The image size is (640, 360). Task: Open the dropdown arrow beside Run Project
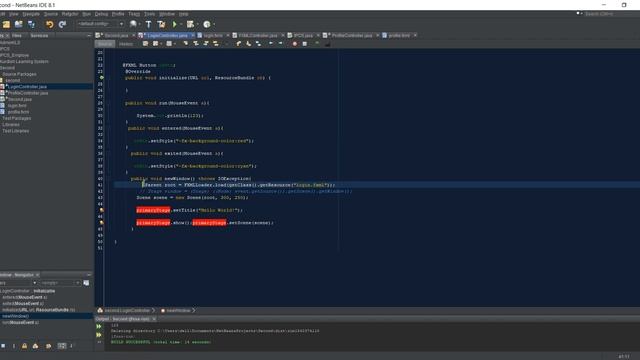point(180,24)
